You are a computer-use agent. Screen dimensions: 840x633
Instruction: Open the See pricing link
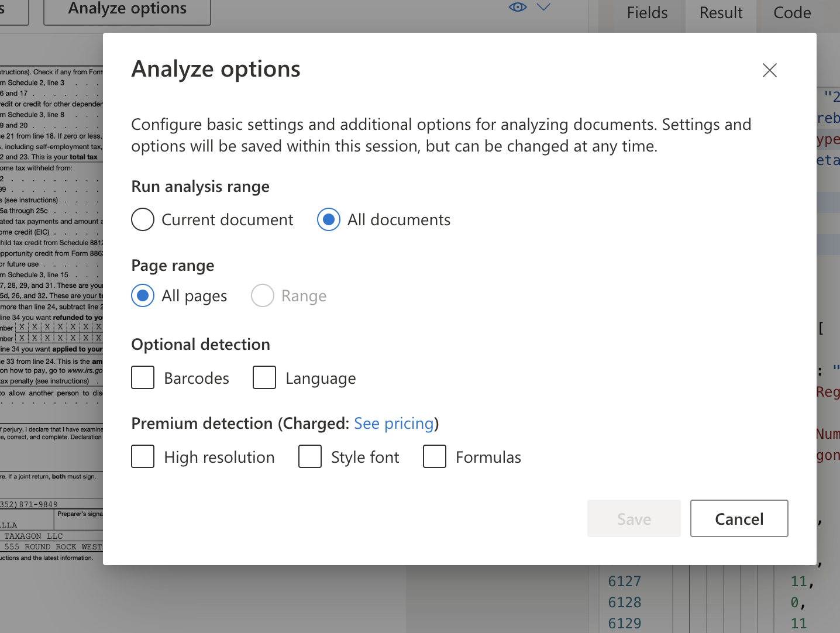click(394, 424)
